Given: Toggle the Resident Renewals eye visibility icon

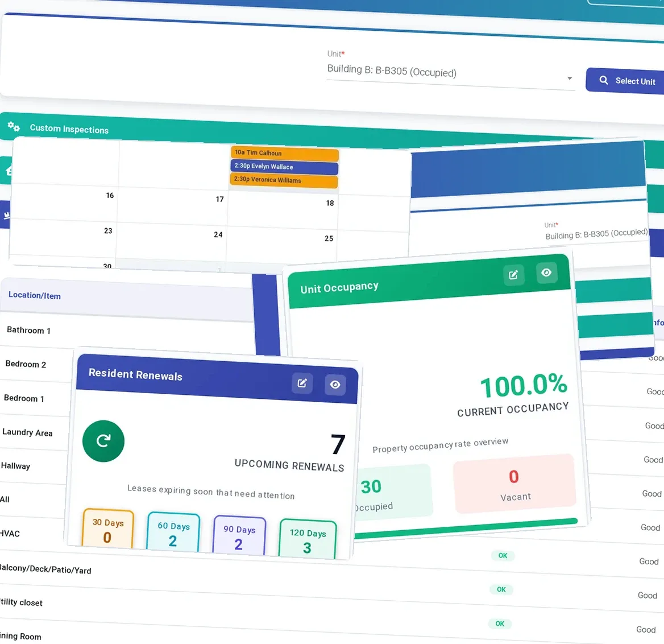Looking at the screenshot, I should pyautogui.click(x=335, y=384).
